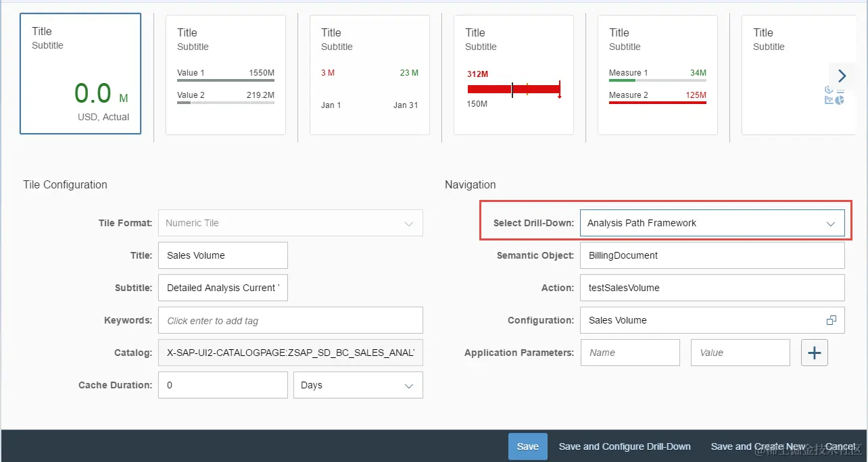Select the numeric tile showing 0.0 M

click(80, 74)
